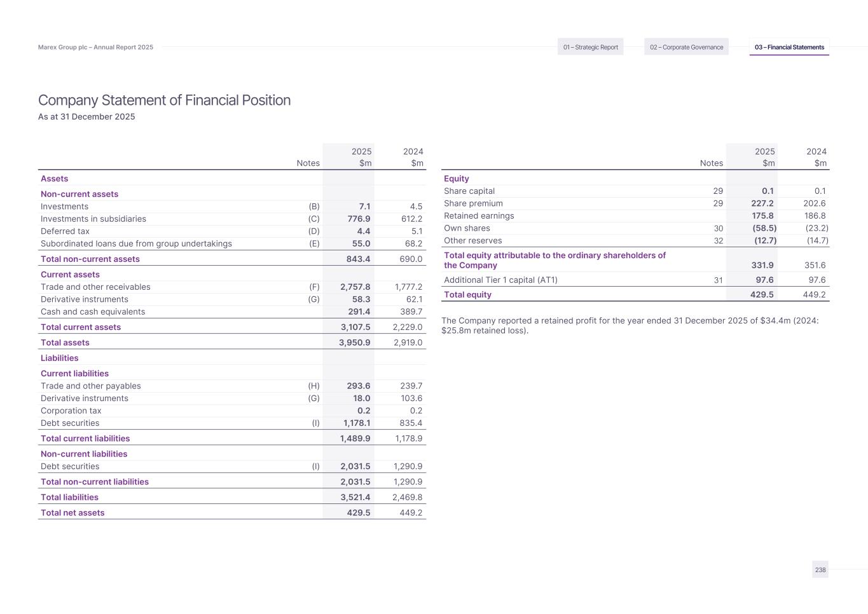Open note (F) for Trade and other receivables

point(314,287)
